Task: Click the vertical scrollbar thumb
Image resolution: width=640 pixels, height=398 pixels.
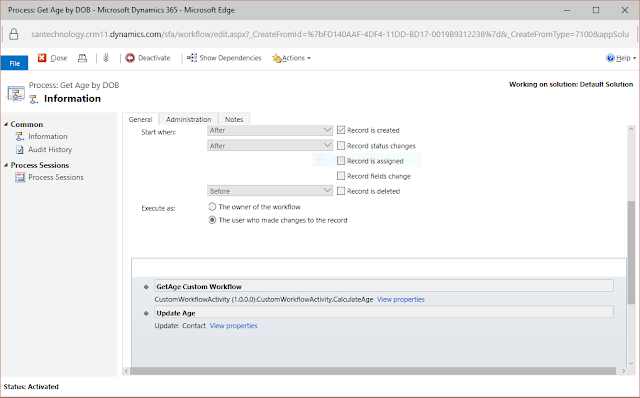Action: 631,253
